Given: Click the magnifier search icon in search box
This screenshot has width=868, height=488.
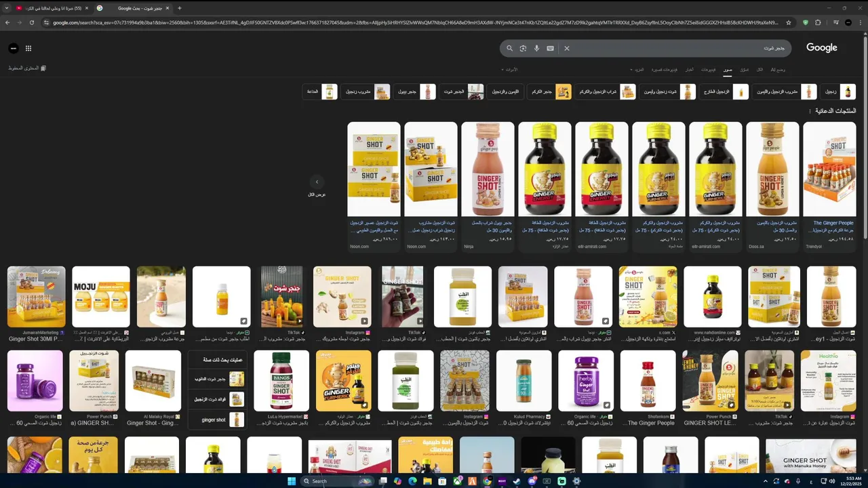Looking at the screenshot, I should pyautogui.click(x=510, y=48).
